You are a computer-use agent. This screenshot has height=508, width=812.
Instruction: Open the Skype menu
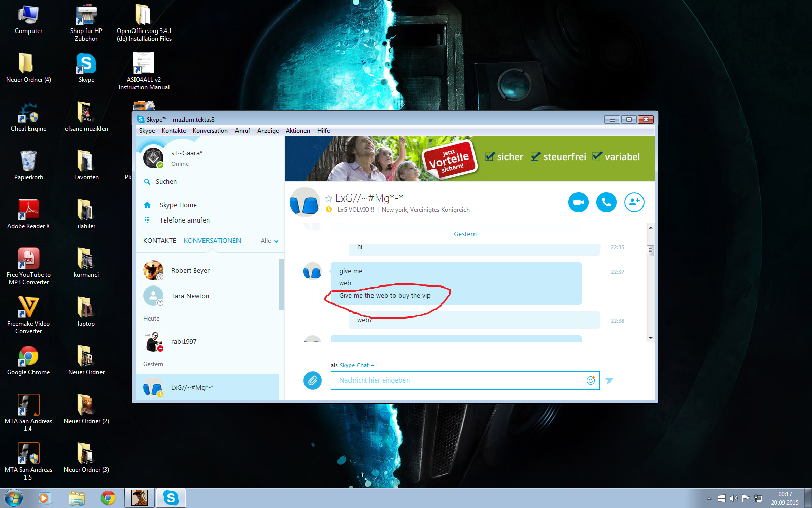[x=147, y=131]
